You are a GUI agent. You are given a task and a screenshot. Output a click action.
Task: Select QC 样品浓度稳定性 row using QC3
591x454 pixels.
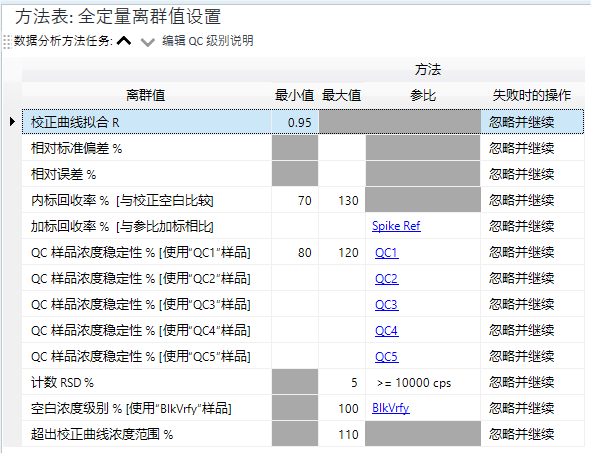coord(141,304)
